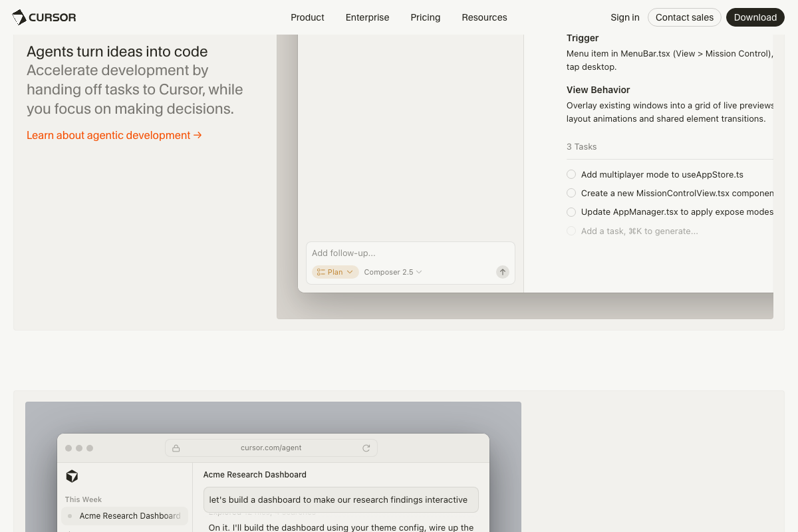Click the Trigger heading
Image resolution: width=798 pixels, height=532 pixels.
pos(583,38)
